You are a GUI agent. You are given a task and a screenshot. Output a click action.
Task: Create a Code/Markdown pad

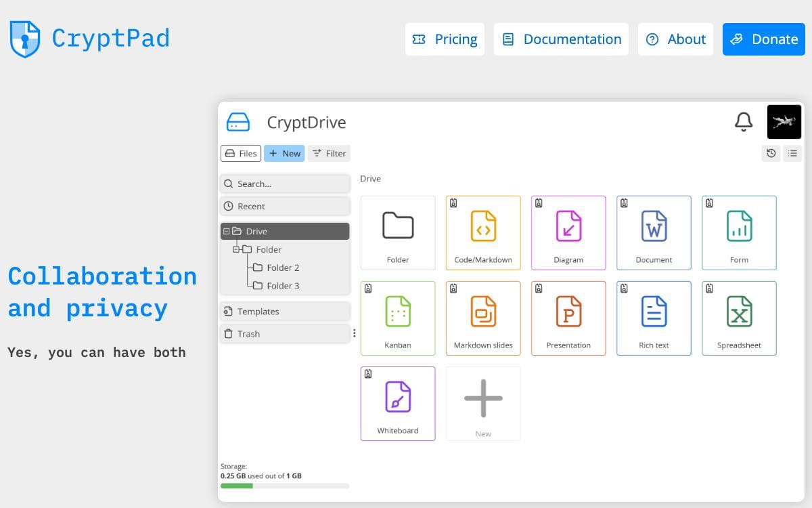pyautogui.click(x=483, y=233)
